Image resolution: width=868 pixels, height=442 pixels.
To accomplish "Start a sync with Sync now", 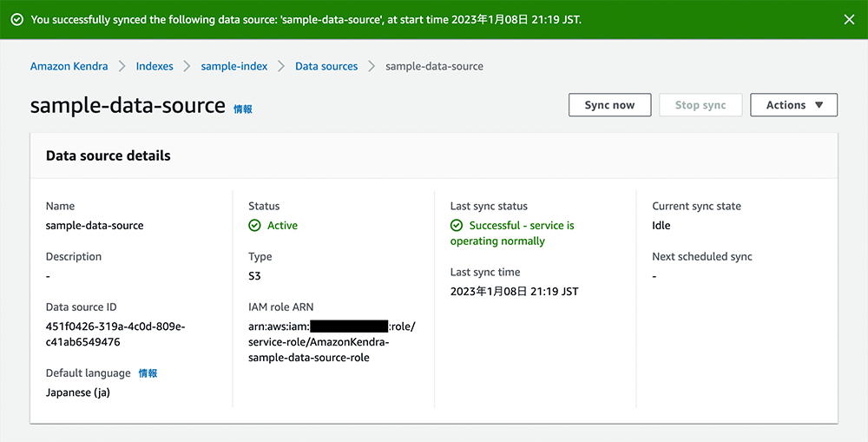I will (609, 105).
